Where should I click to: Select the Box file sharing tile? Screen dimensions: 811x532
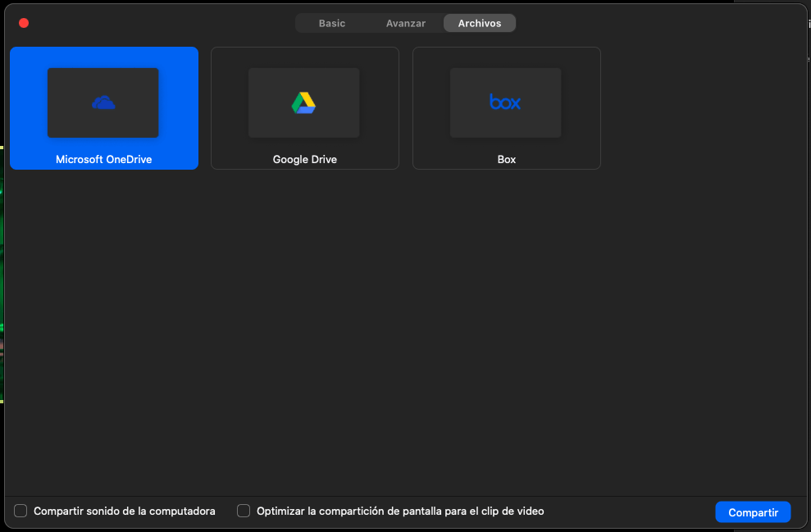(506, 108)
